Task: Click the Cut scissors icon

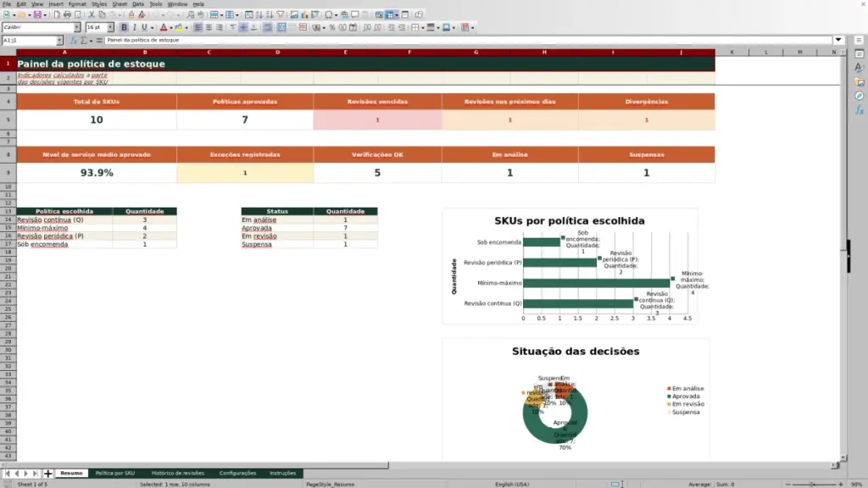Action: [92, 15]
